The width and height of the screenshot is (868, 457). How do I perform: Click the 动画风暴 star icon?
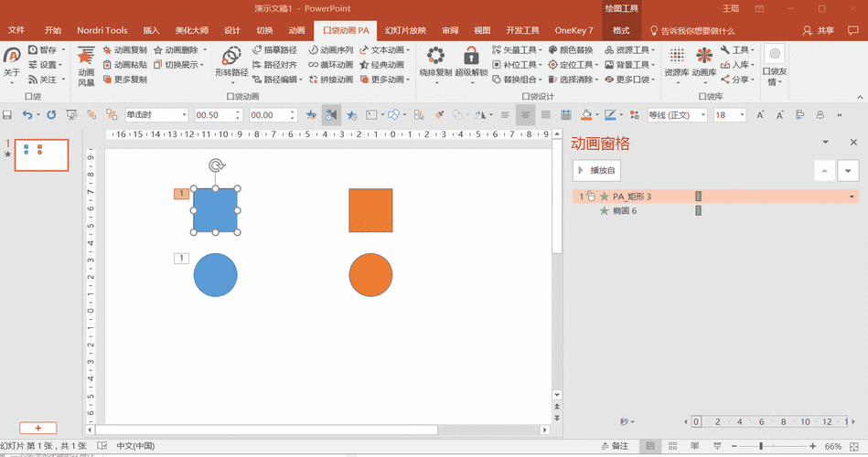coord(86,58)
